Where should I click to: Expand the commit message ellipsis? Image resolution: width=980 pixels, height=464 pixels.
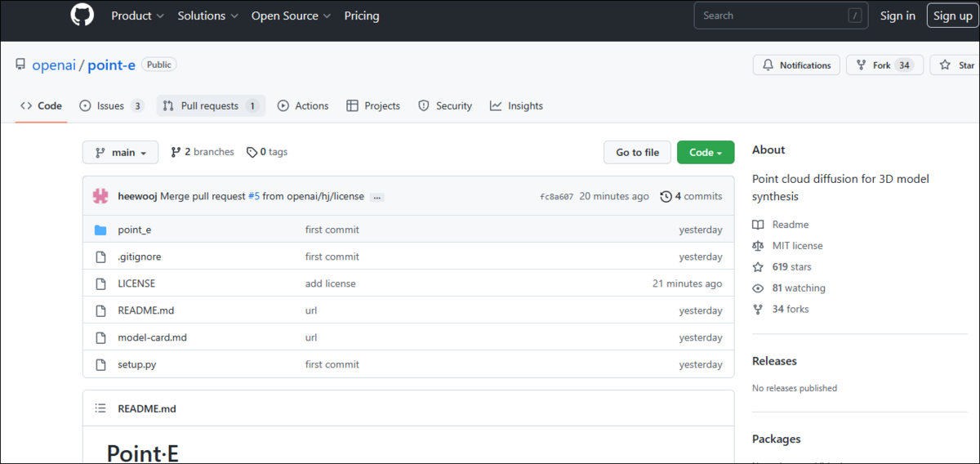point(376,197)
